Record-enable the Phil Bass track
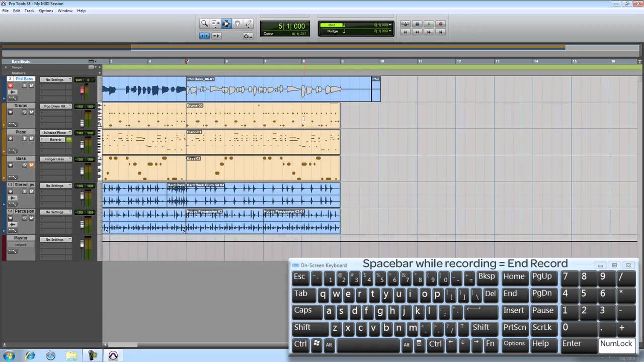The height and width of the screenshot is (362, 644). (x=10, y=85)
